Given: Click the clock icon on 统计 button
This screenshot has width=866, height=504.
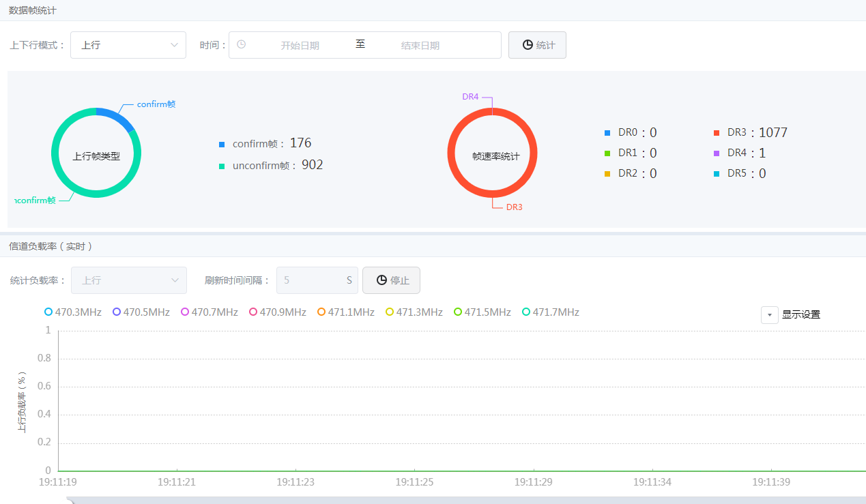Looking at the screenshot, I should point(528,45).
